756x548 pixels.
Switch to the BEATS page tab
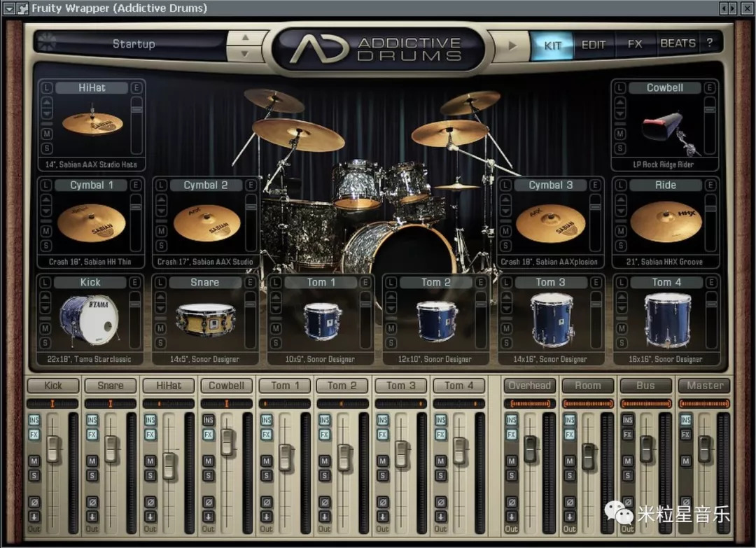[x=678, y=43]
